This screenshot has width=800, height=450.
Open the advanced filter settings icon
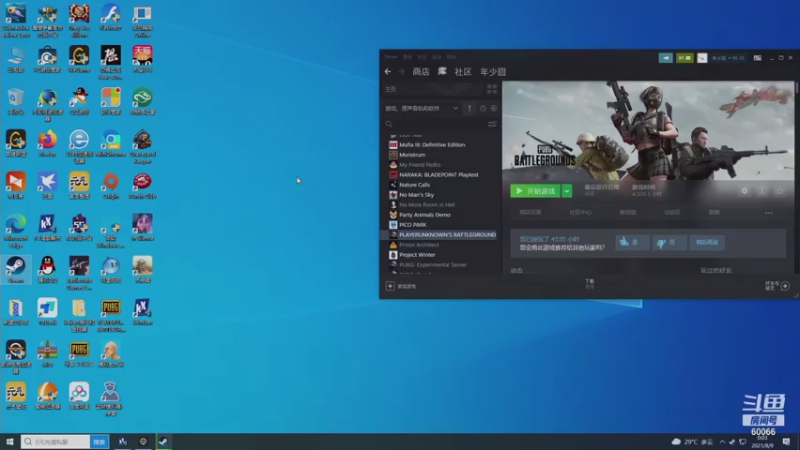coord(492,124)
